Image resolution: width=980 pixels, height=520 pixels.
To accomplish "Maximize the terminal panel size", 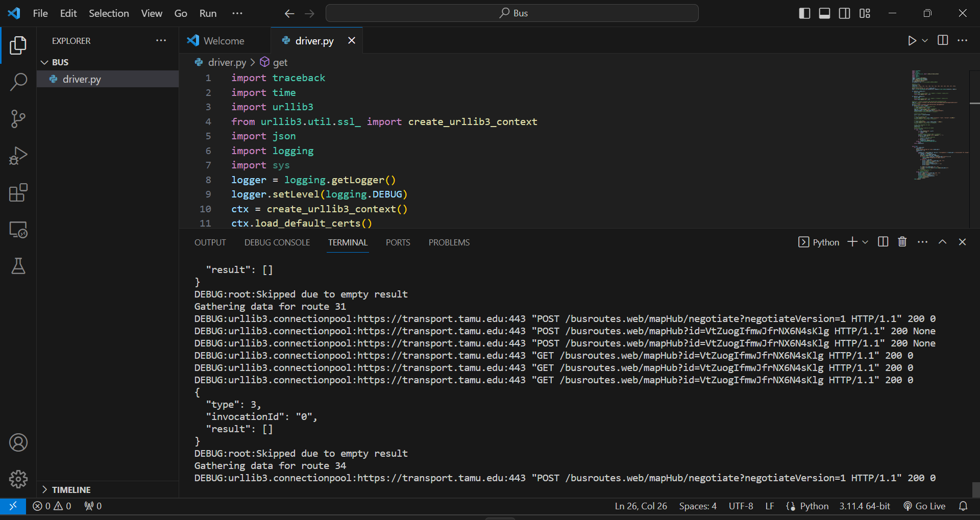I will tap(943, 242).
